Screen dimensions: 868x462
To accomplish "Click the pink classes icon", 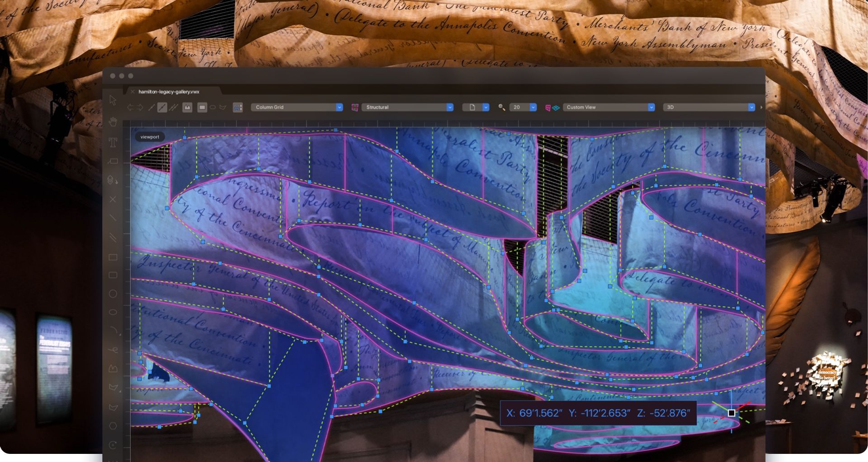I will 355,107.
